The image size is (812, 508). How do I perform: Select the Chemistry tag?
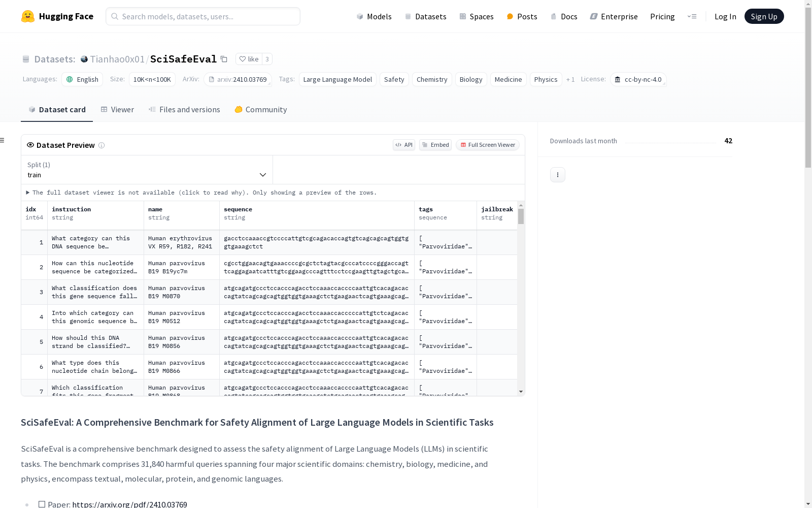pos(432,79)
